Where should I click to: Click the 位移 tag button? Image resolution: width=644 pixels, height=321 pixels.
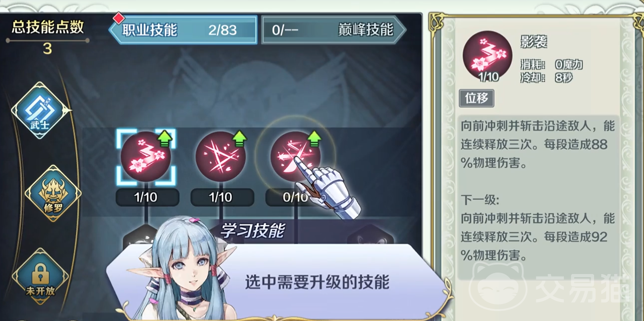pyautogui.click(x=477, y=98)
